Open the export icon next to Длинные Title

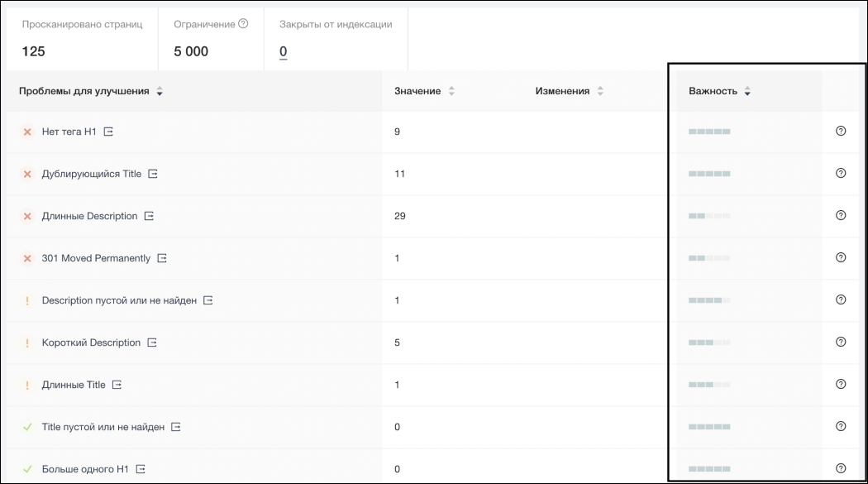[x=117, y=385]
